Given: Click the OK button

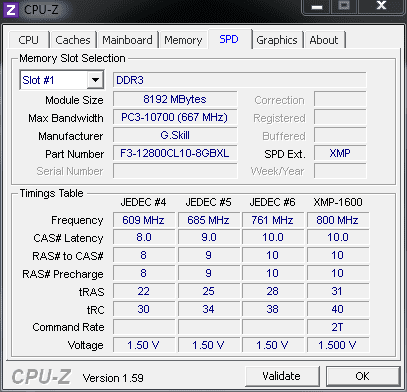Looking at the screenshot, I should [362, 376].
